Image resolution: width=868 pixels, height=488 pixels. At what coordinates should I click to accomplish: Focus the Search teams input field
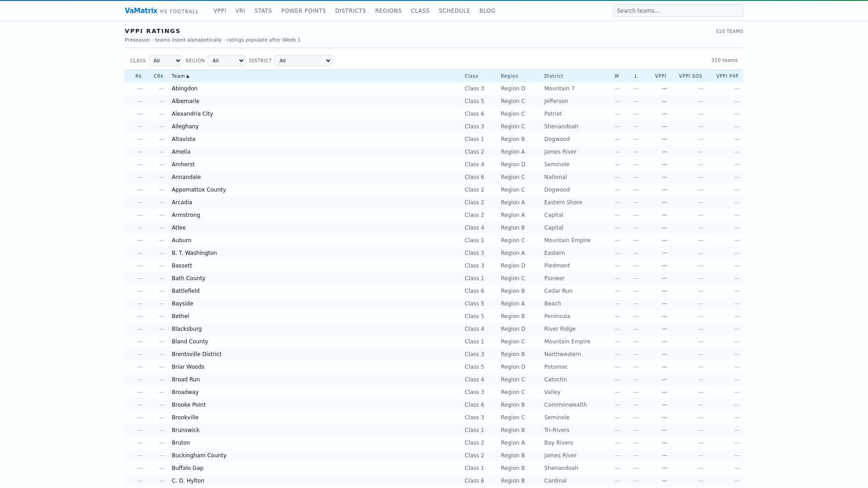(678, 11)
